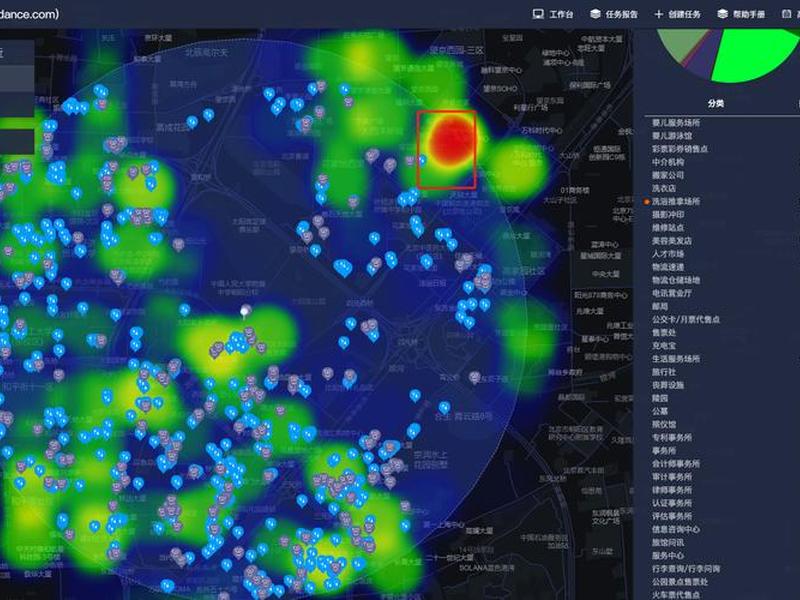Click the 分类 column header
Image resolution: width=800 pixels, height=600 pixels.
point(715,104)
